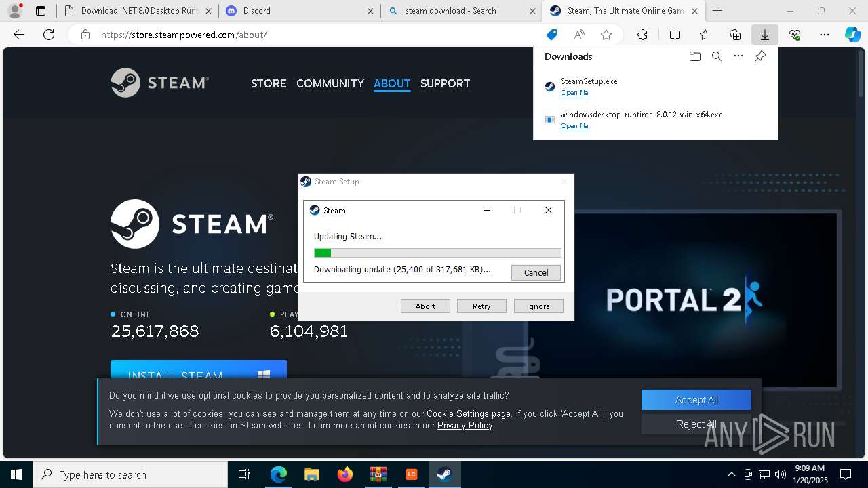Open file link under SteamSetup.exe

pos(574,93)
